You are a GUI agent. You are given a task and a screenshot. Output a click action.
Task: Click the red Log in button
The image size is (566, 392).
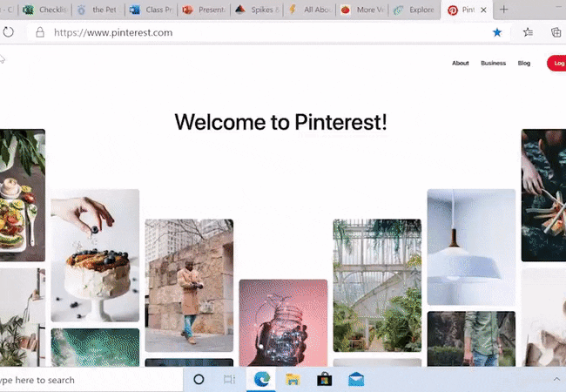coord(556,64)
